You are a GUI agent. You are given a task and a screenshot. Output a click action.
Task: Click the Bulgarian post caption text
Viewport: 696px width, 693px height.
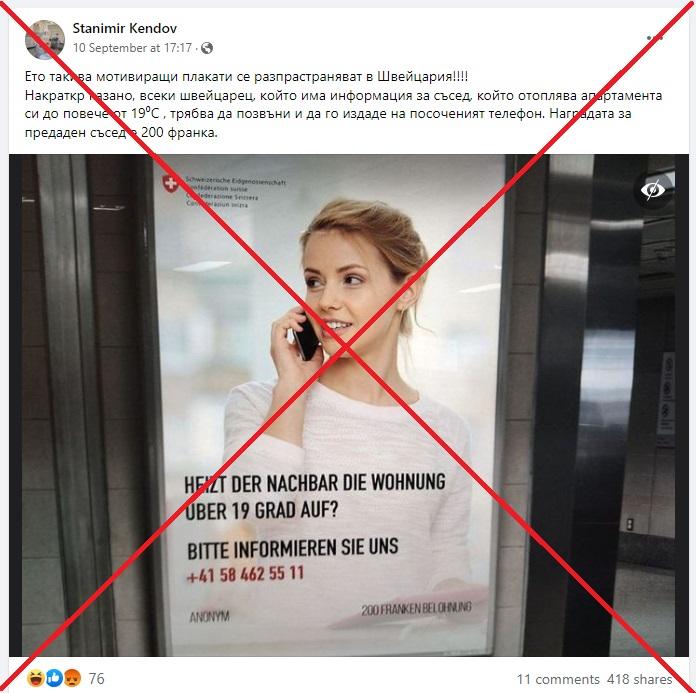coord(343,104)
